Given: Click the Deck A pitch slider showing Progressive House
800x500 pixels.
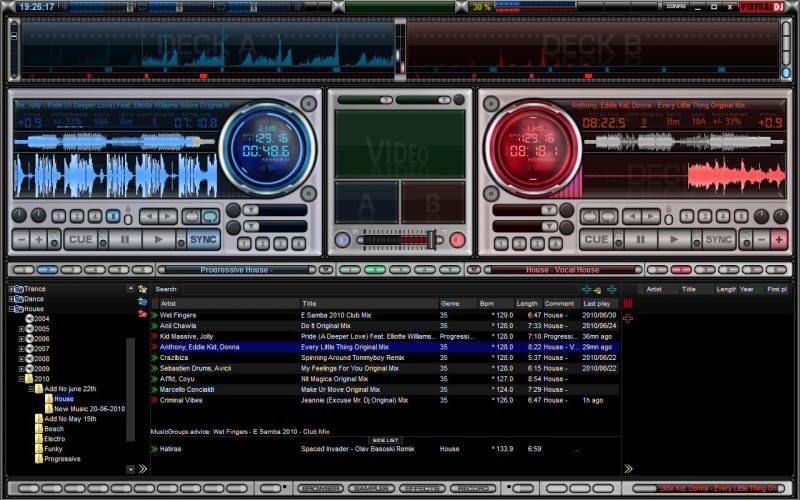Looking at the screenshot, I should tap(237, 270).
